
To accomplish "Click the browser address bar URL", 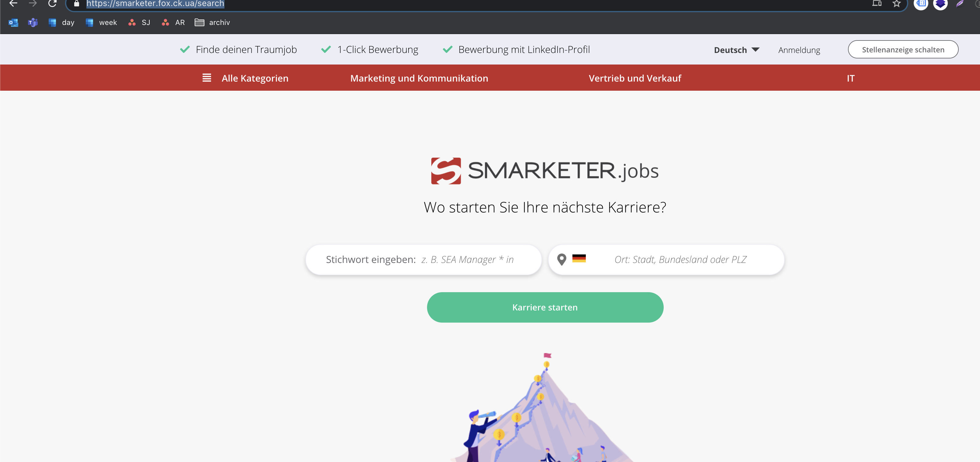I will (x=155, y=4).
